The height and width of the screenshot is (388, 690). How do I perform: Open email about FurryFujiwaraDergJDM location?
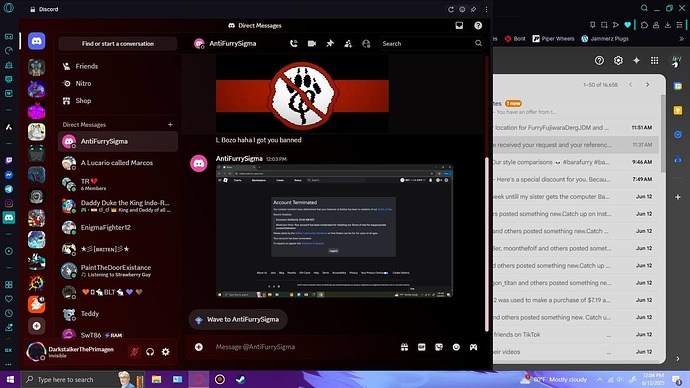pyautogui.click(x=576, y=128)
